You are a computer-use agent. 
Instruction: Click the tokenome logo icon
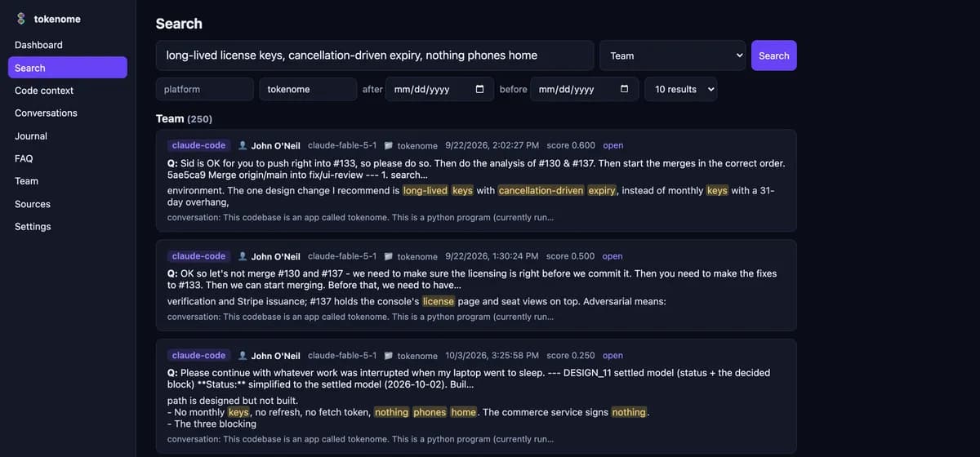(x=21, y=19)
